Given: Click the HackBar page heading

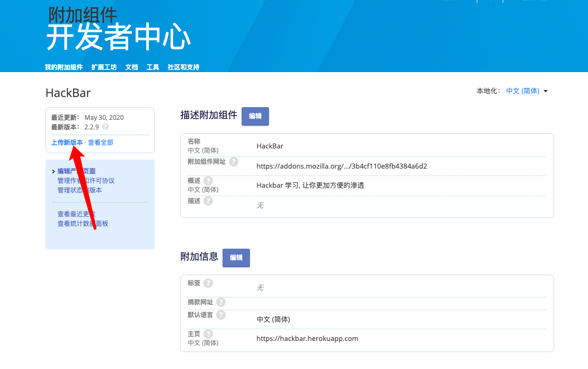Looking at the screenshot, I should pyautogui.click(x=68, y=93).
